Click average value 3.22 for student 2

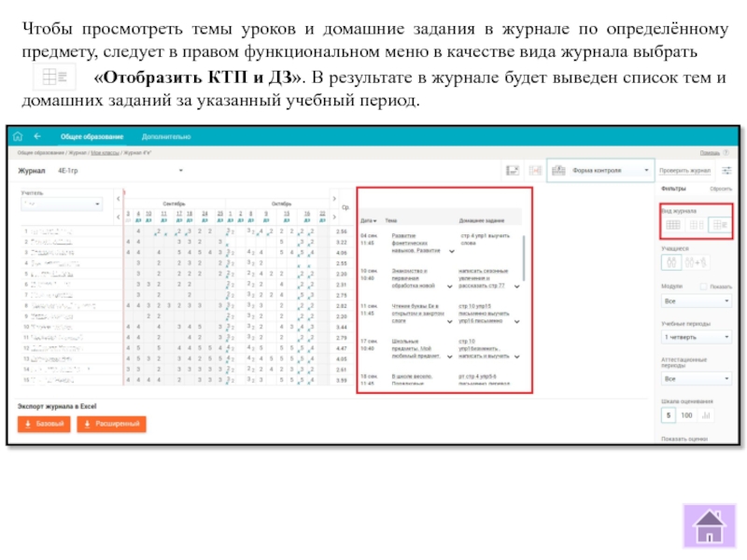point(341,243)
